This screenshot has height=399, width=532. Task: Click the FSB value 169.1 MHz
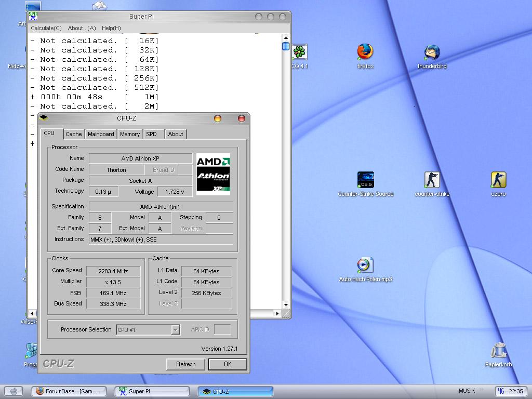(113, 293)
